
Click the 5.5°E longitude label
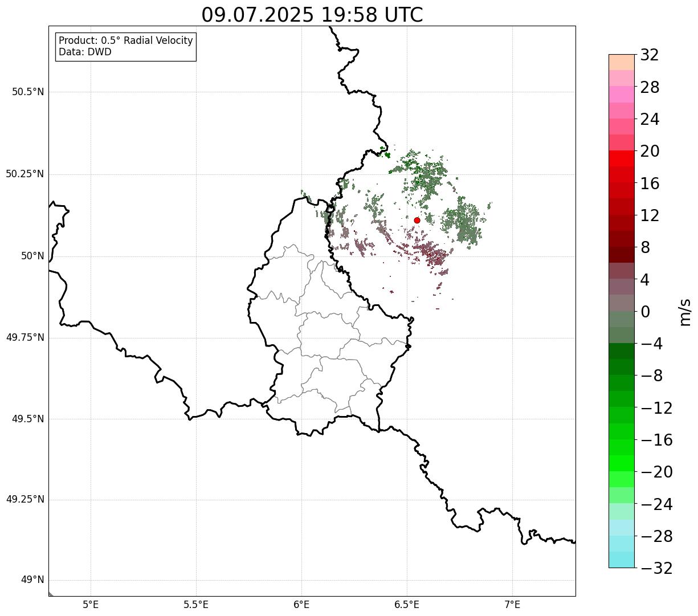(196, 605)
